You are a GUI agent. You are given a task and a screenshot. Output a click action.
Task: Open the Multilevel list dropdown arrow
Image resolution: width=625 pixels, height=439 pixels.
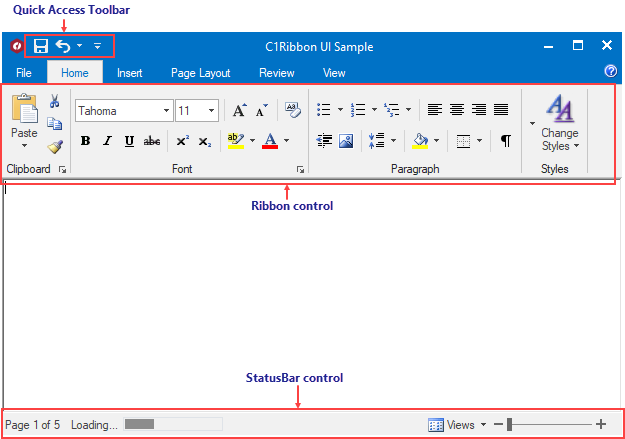pyautogui.click(x=409, y=110)
